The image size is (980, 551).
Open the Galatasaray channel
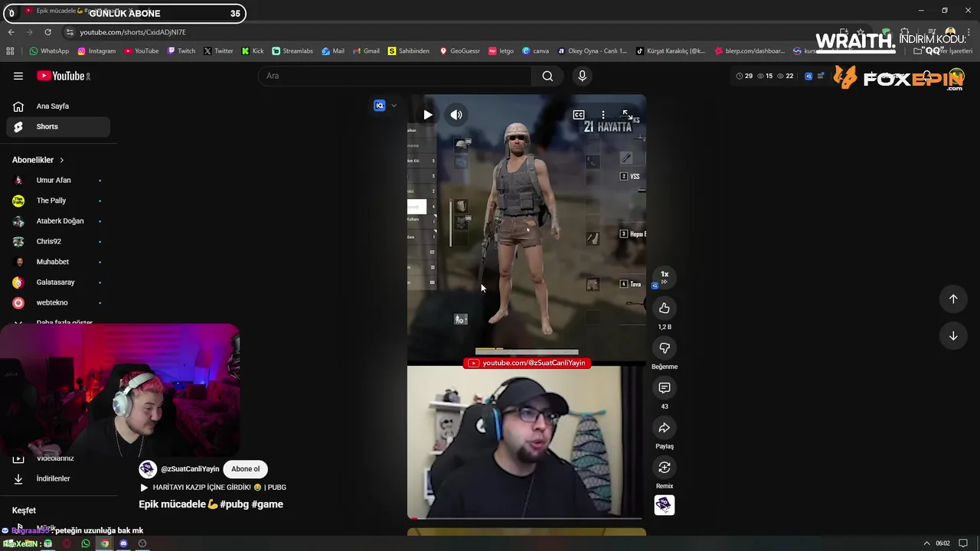click(x=58, y=282)
